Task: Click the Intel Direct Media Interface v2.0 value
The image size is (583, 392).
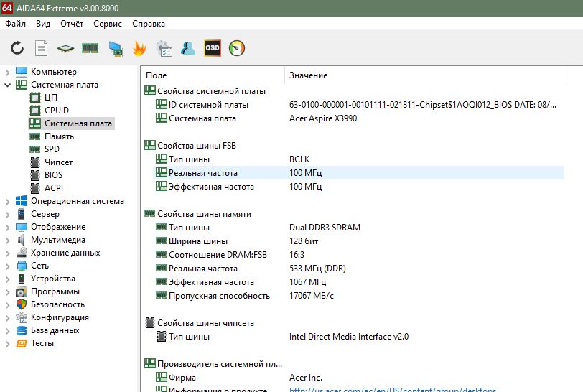Action: [x=349, y=337]
